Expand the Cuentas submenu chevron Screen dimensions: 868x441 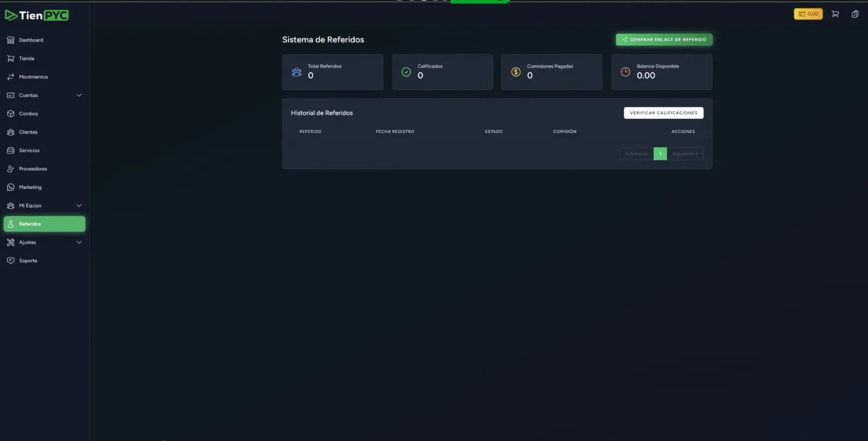click(x=79, y=95)
